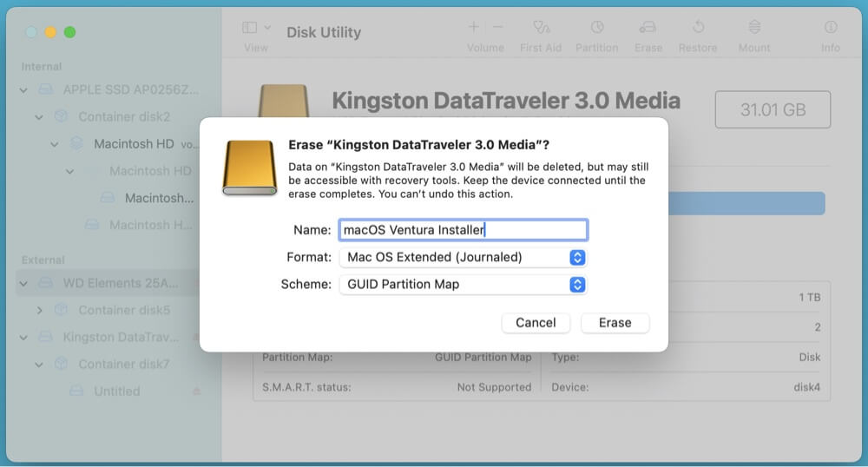Collapse the WD Elements disk entry
The image size is (868, 467).
(x=24, y=283)
